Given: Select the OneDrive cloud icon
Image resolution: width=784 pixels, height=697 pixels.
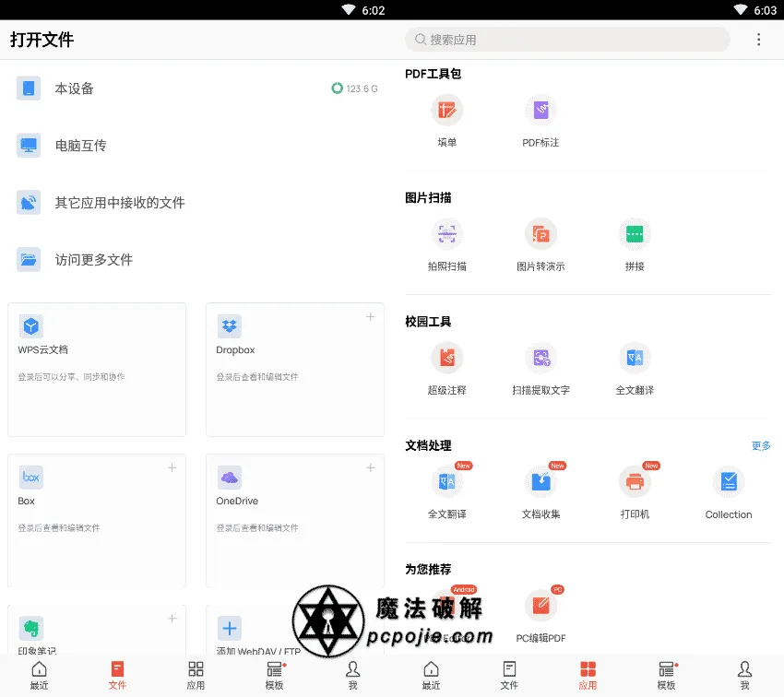Looking at the screenshot, I should [x=230, y=478].
